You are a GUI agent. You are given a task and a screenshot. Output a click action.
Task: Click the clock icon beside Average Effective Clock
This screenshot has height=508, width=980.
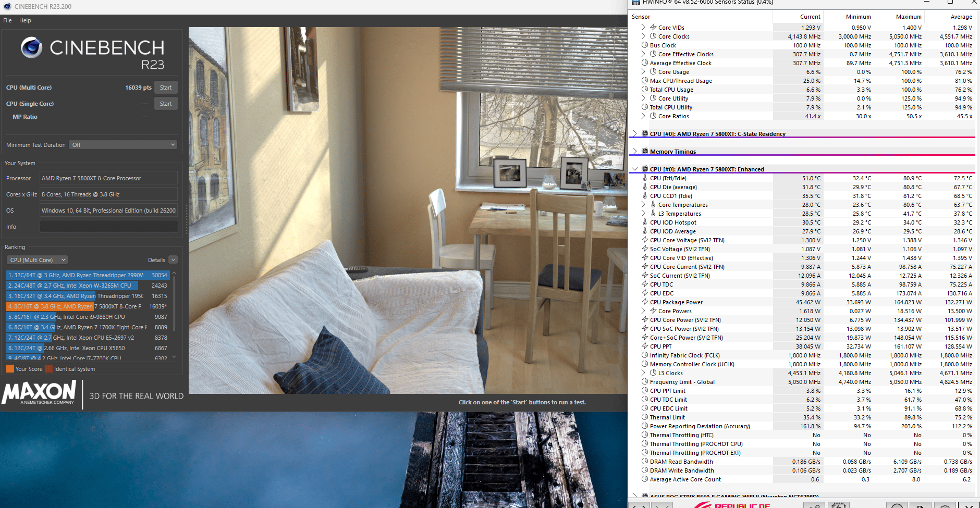point(645,63)
